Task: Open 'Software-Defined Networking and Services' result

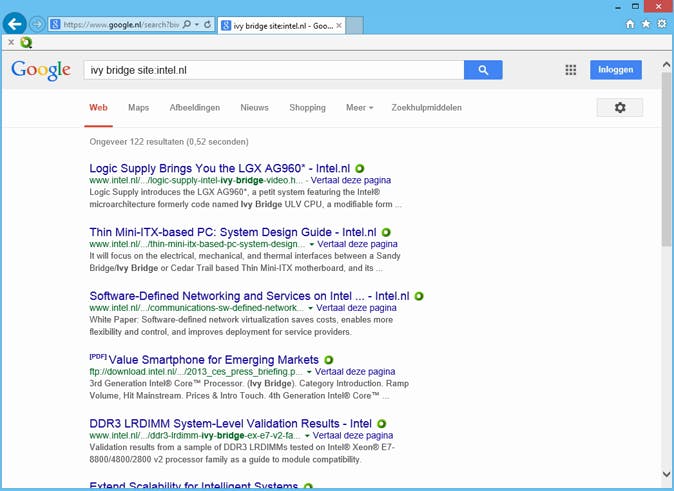Action: 249,296
